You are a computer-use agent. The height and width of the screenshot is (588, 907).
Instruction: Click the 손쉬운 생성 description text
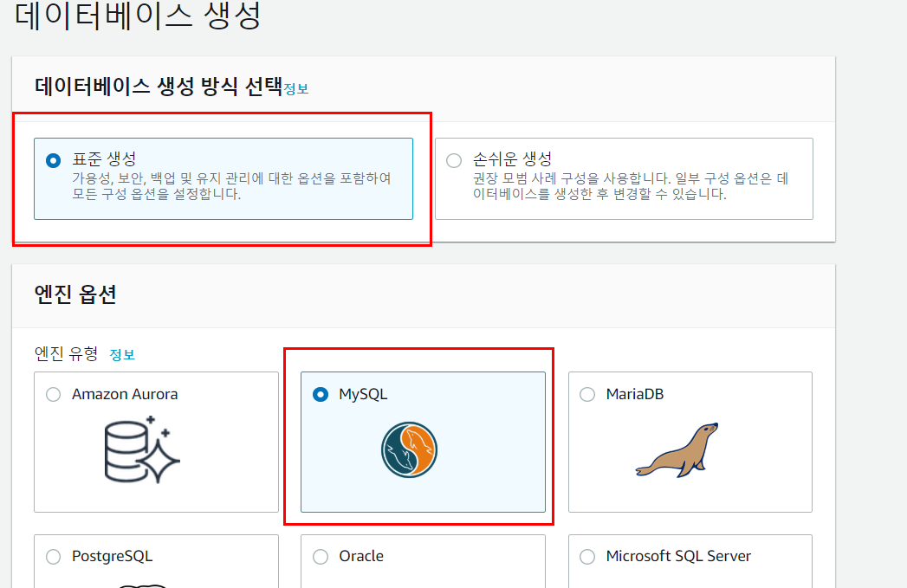coord(631,185)
